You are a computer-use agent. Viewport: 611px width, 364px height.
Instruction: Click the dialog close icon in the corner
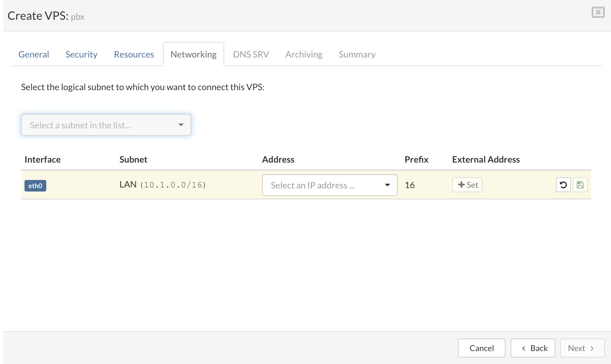[x=598, y=13]
